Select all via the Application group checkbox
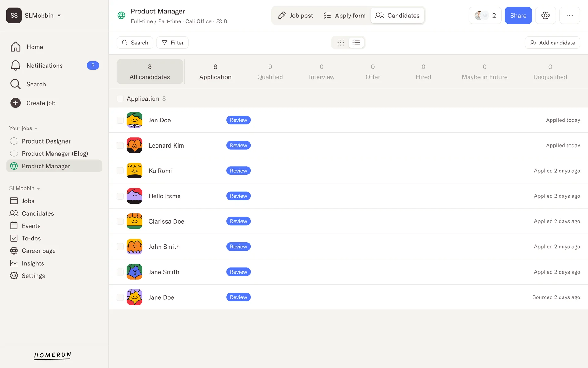 pyautogui.click(x=120, y=98)
